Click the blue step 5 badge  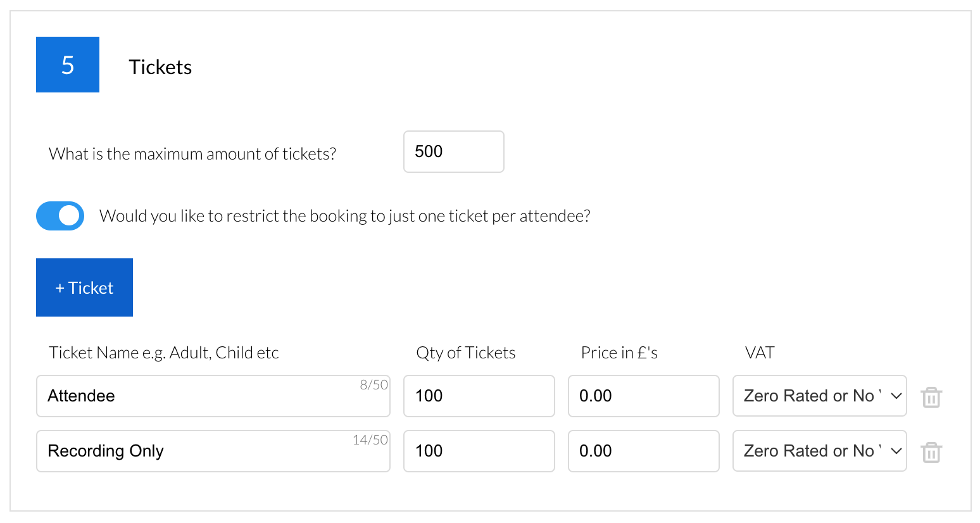click(x=68, y=65)
